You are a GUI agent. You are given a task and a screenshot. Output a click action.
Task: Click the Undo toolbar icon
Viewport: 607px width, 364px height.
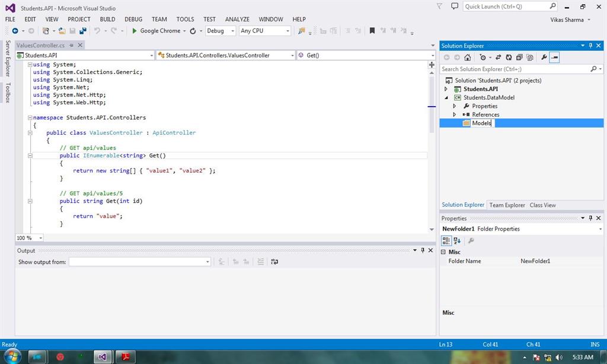pos(97,31)
